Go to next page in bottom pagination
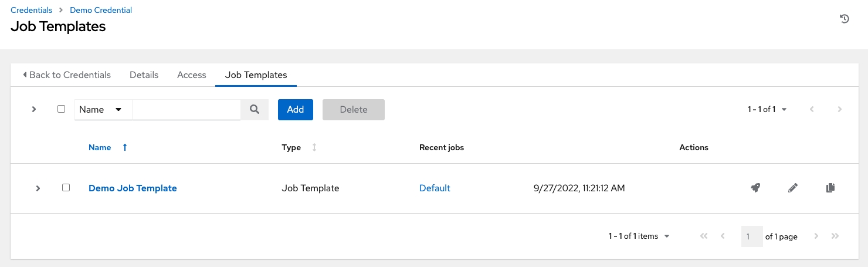868x267 pixels. [x=816, y=236]
